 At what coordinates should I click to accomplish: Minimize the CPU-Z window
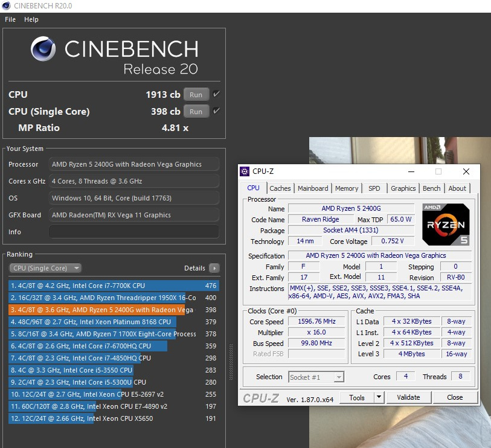[411, 171]
